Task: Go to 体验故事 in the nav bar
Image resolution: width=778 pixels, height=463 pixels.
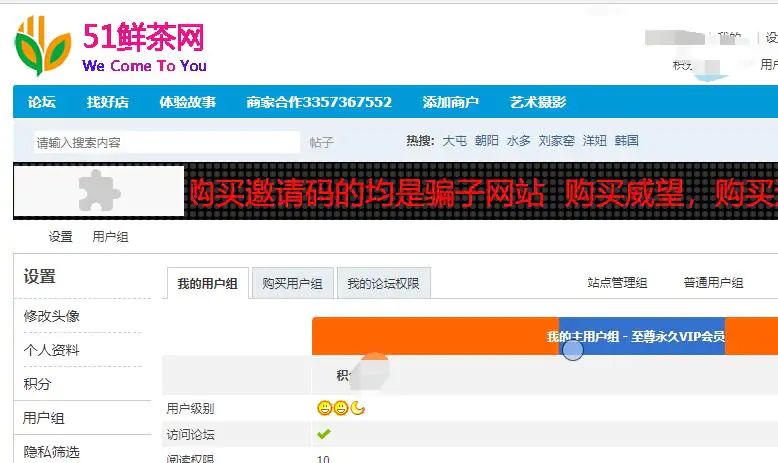Action: pyautogui.click(x=188, y=102)
